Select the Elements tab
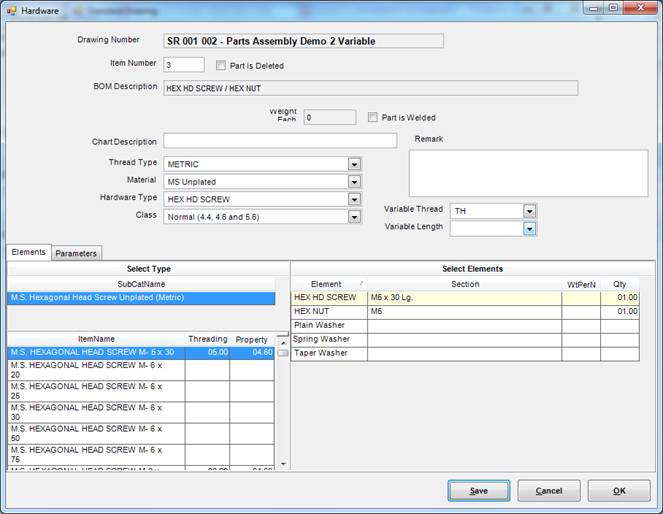The image size is (663, 514). (x=28, y=252)
